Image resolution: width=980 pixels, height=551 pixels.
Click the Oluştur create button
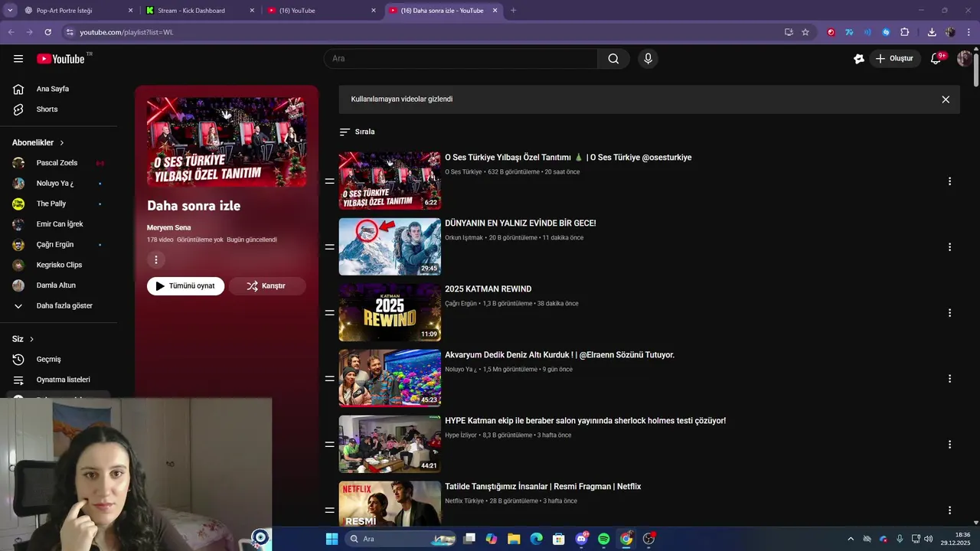click(895, 59)
